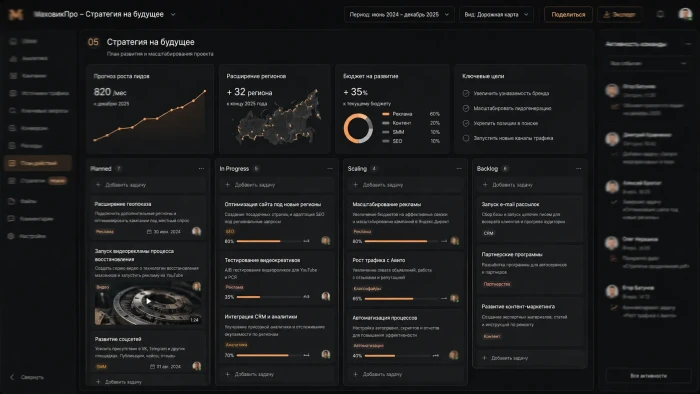
Task: Open assignee avatar on Расширение геопоказа card
Action: click(196, 231)
